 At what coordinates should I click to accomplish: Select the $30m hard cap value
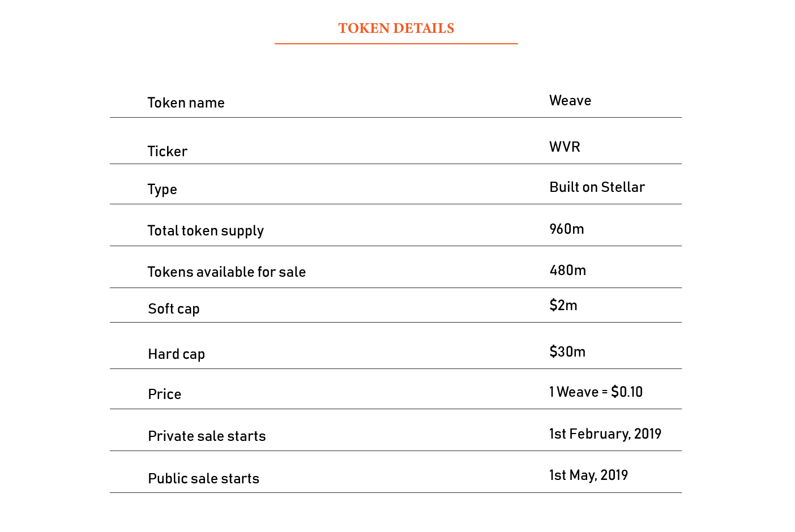coord(567,352)
